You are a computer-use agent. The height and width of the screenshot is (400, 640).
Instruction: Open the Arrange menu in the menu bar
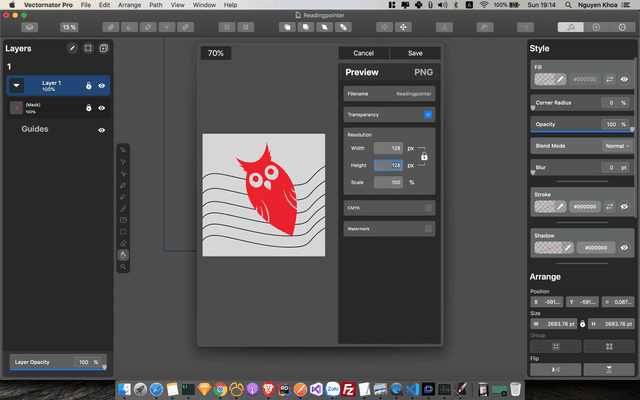(x=130, y=5)
